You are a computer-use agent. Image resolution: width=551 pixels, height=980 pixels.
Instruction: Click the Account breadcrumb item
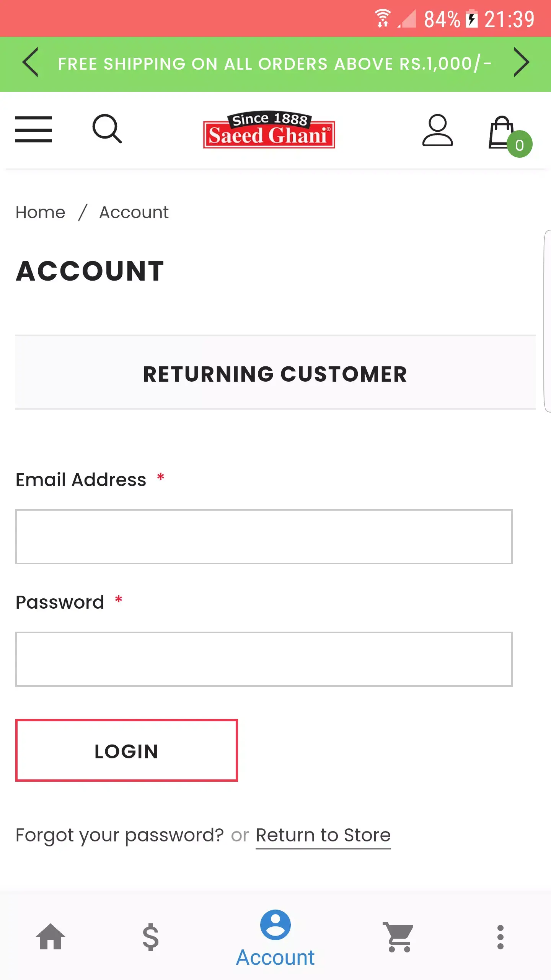[x=134, y=212]
